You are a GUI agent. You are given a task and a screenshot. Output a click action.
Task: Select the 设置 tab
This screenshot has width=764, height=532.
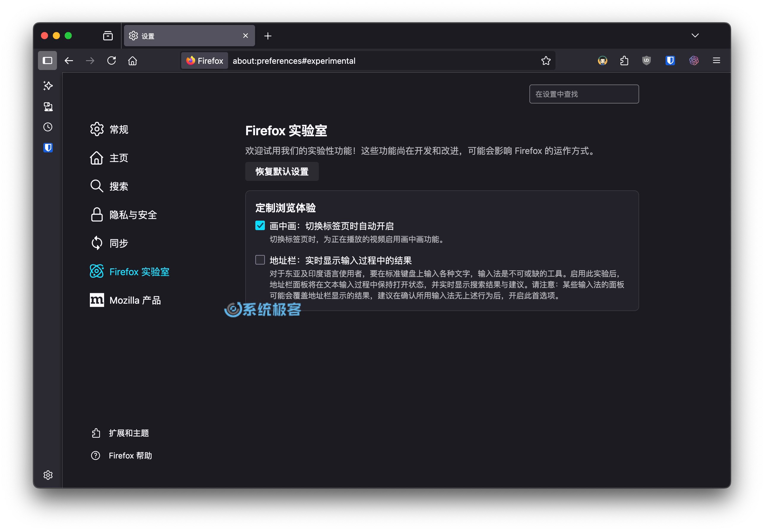(189, 36)
